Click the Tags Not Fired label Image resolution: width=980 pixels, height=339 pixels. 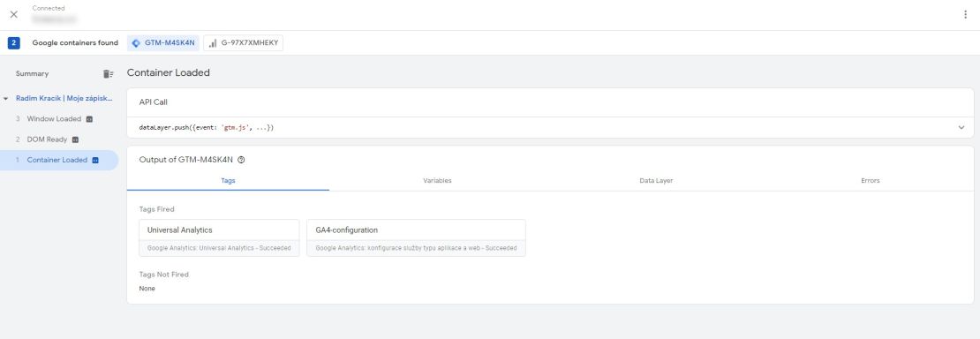[x=163, y=275]
